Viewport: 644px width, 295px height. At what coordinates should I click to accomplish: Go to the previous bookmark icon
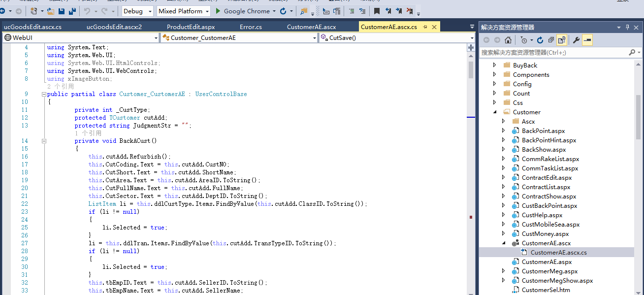coord(388,11)
